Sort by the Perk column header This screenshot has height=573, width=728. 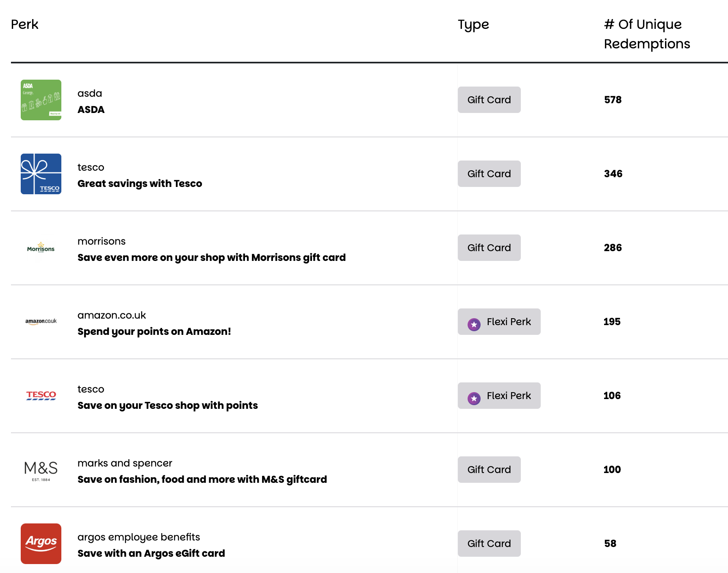(x=25, y=24)
